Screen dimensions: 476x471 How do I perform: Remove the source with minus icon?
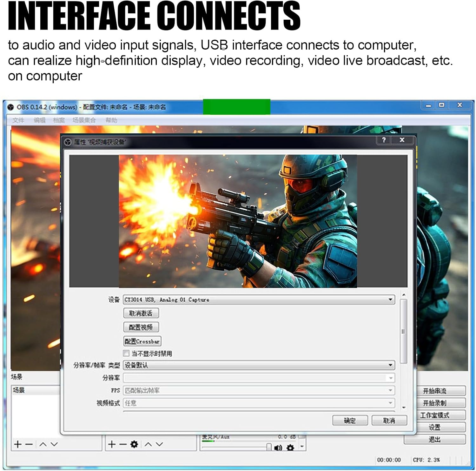[123, 444]
